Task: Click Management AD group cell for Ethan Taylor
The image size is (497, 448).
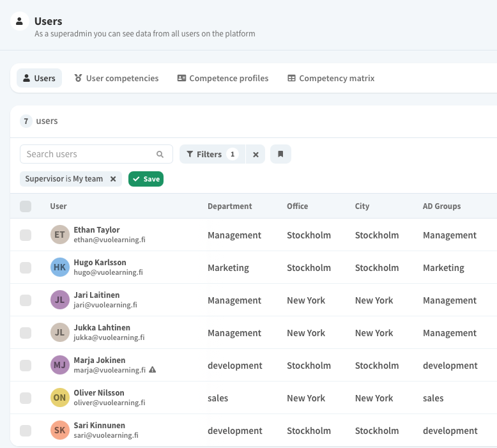Action: (450, 236)
